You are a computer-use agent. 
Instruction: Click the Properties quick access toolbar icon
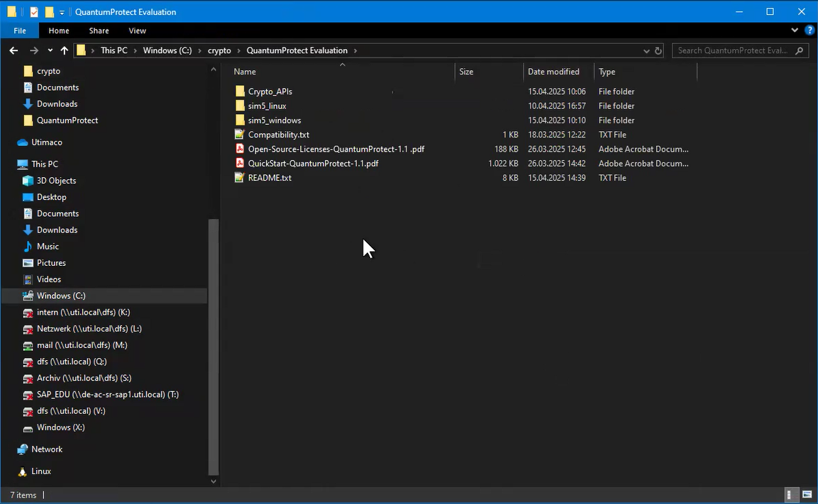tap(34, 11)
